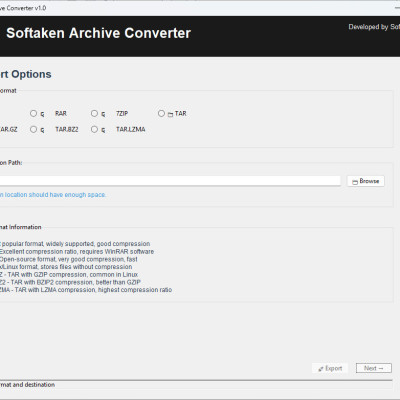The image size is (400, 400).
Task: Click the TAR.GZ label text
Action: (x=9, y=129)
